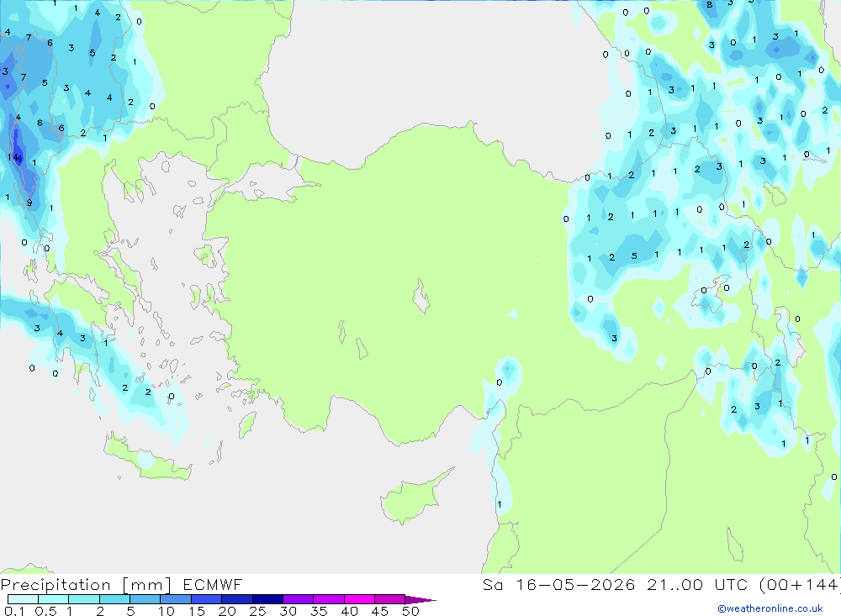Click the 2–5 mm legend swatch
Image resolution: width=841 pixels, height=616 pixels.
click(114, 599)
